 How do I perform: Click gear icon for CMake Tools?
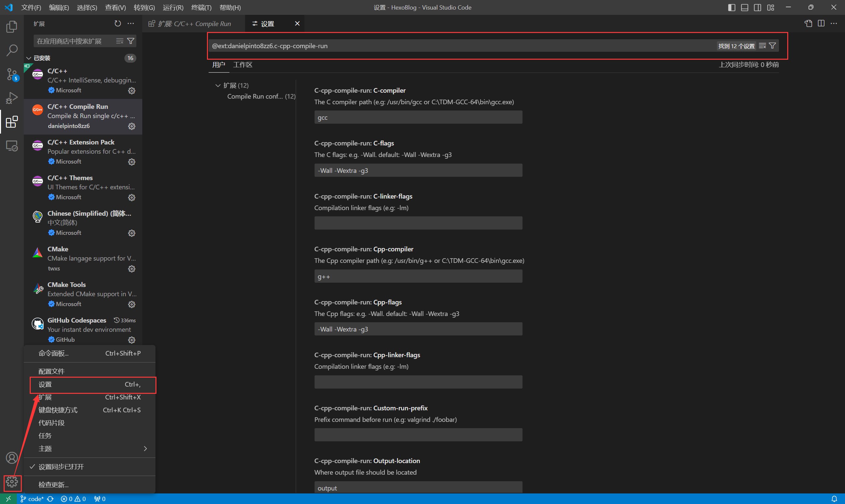coord(131,305)
